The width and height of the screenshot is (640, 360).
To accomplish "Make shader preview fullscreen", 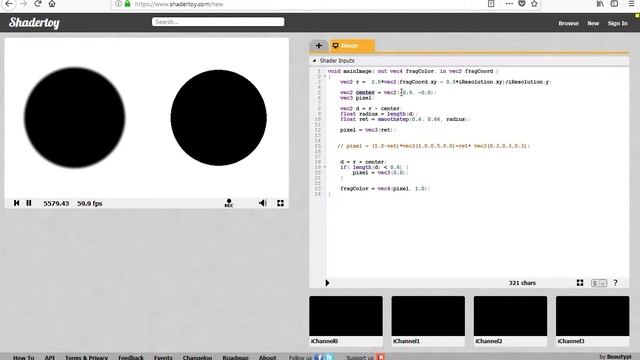I will point(280,203).
